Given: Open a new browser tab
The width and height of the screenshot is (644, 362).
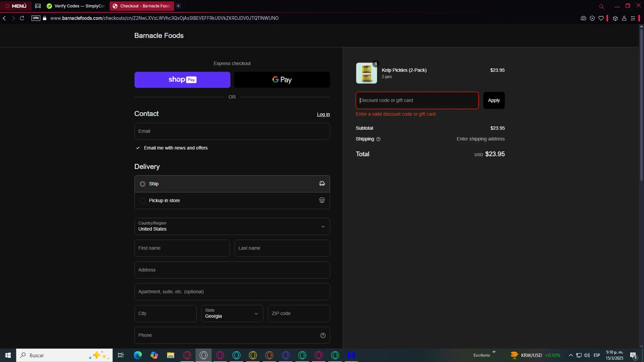Looking at the screenshot, I should point(178,6).
